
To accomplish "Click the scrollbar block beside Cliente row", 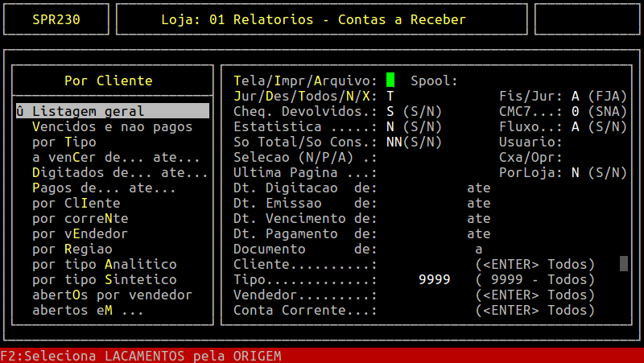I will click(623, 263).
